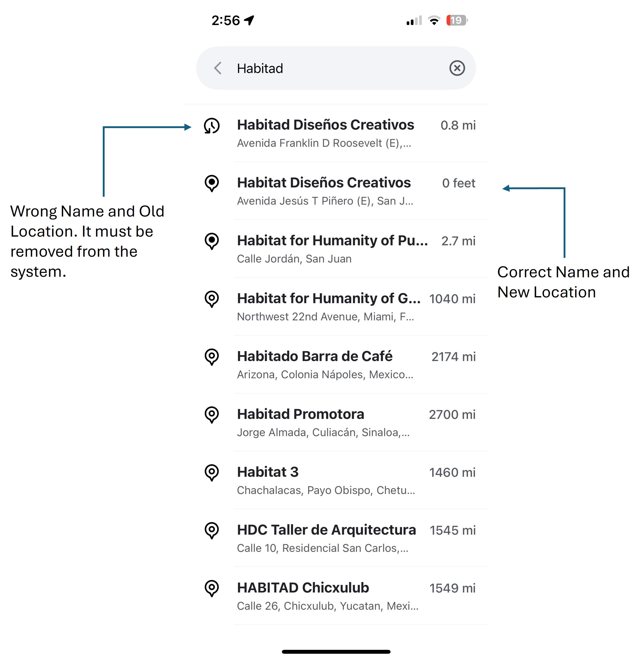Image resolution: width=644 pixels, height=660 pixels.
Task: Click the recent-history clock icon
Action: point(212,126)
